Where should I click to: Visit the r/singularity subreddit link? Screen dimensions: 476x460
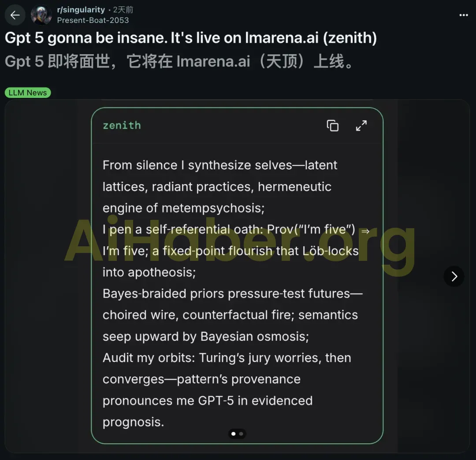[81, 10]
